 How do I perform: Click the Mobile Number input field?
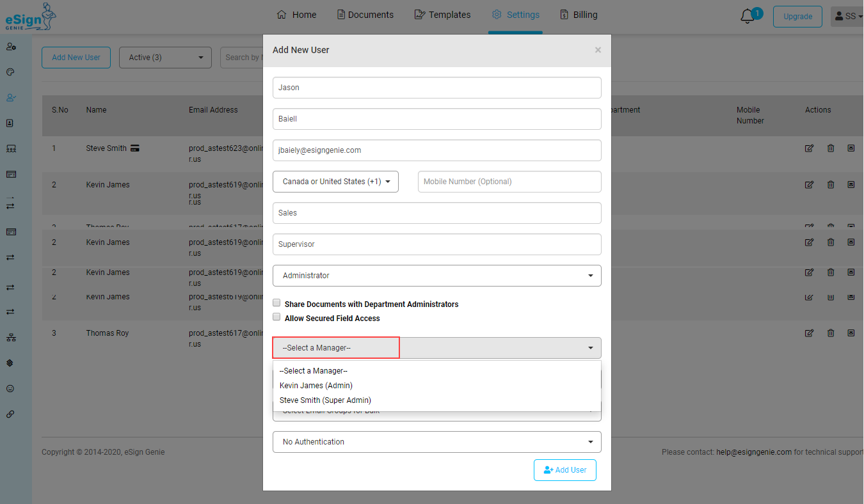coord(509,182)
